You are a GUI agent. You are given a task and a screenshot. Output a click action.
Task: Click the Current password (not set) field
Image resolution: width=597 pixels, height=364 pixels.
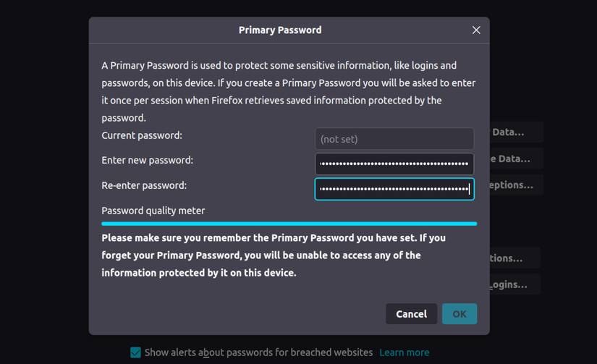tap(394, 139)
